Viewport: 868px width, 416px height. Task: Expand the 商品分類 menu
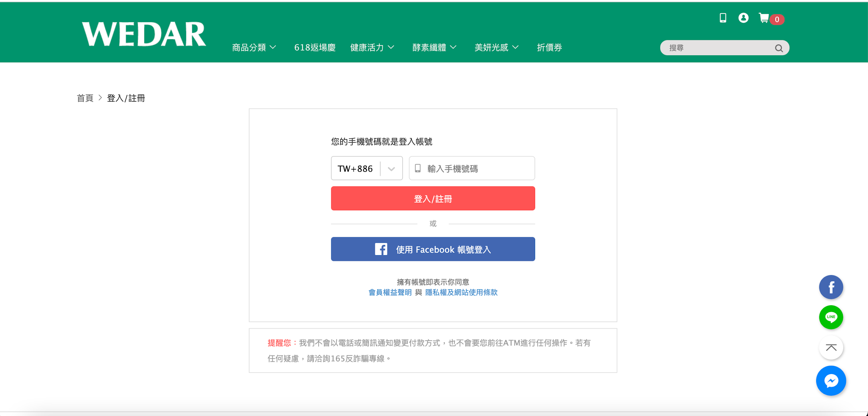pyautogui.click(x=254, y=47)
